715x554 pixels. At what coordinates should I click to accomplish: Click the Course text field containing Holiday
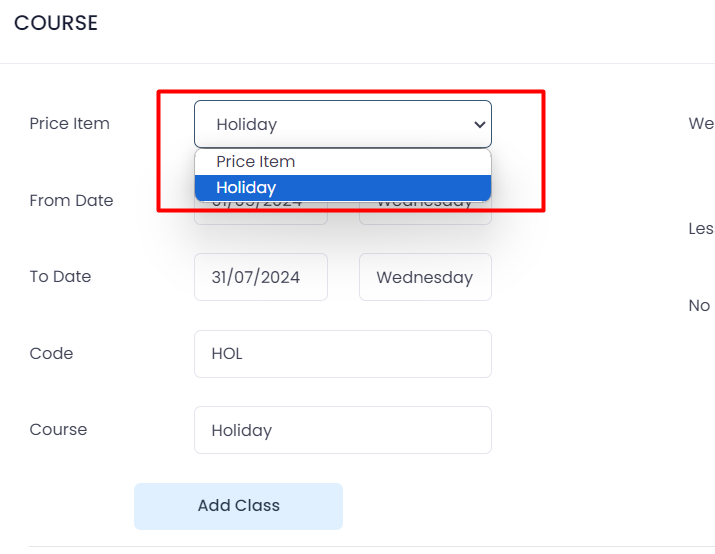342,430
